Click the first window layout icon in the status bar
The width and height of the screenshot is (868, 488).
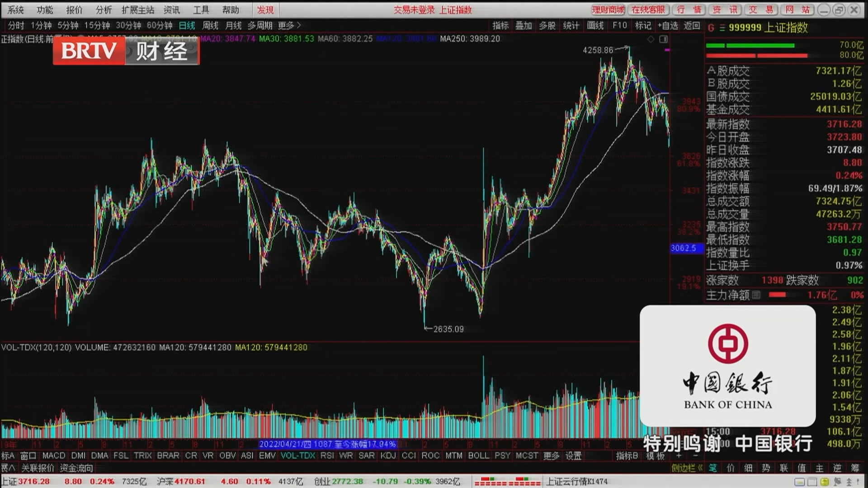(x=800, y=482)
